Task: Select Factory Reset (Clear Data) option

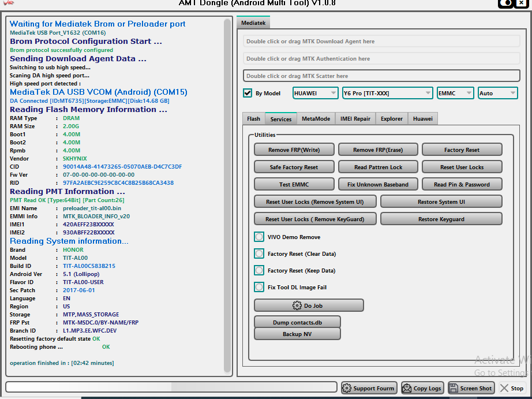Action: click(x=259, y=253)
